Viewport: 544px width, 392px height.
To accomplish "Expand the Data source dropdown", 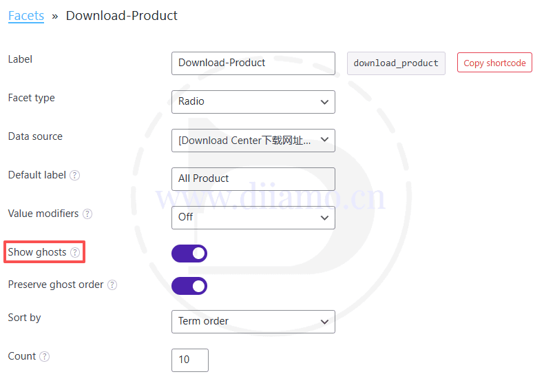I will [253, 141].
